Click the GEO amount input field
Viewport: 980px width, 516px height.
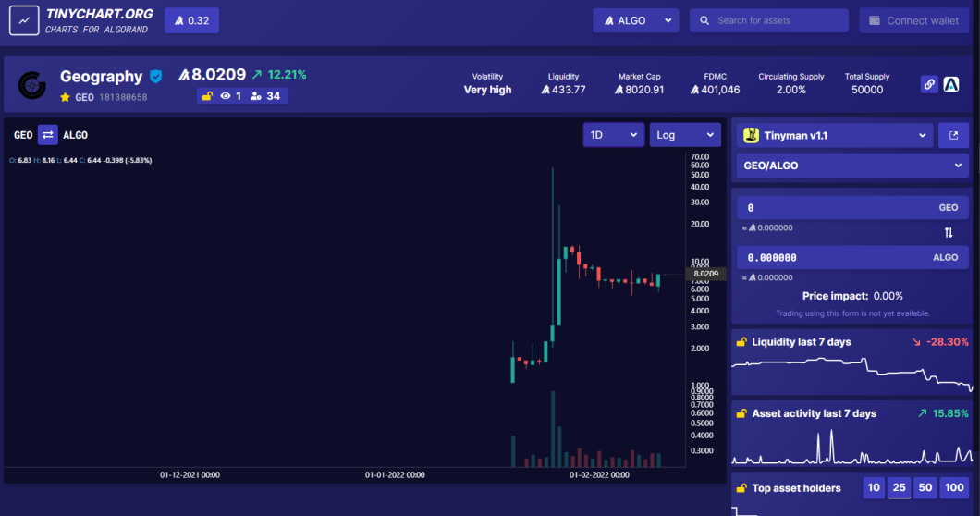pos(852,208)
